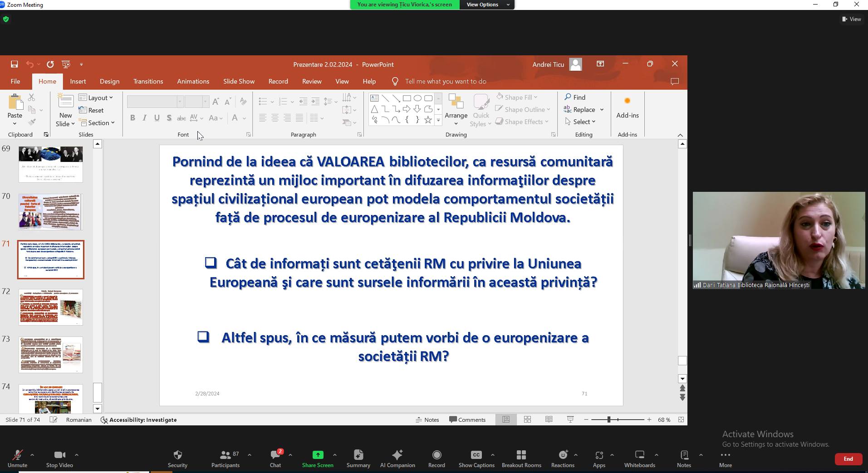Switch to Animations tab
This screenshot has height=473, width=868.
coord(193,81)
